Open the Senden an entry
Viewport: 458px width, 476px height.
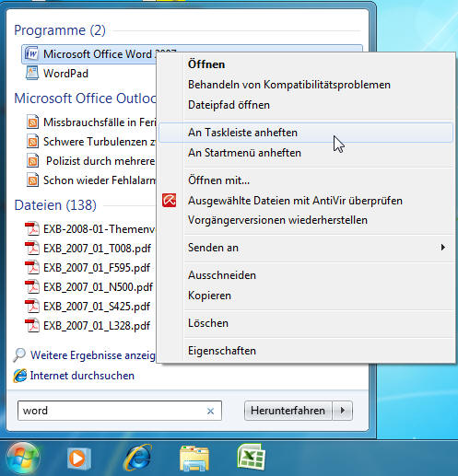(213, 248)
